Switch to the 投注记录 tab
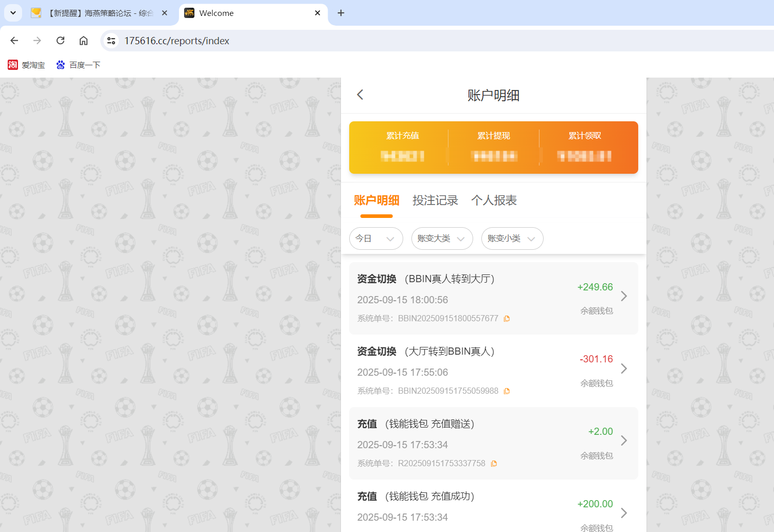 point(435,200)
